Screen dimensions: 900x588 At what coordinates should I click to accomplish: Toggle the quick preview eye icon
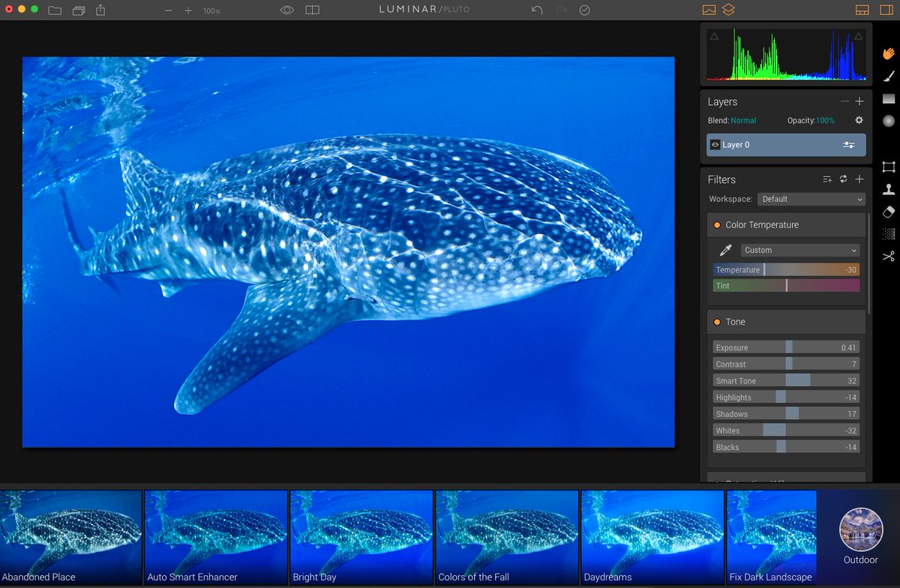(x=286, y=10)
